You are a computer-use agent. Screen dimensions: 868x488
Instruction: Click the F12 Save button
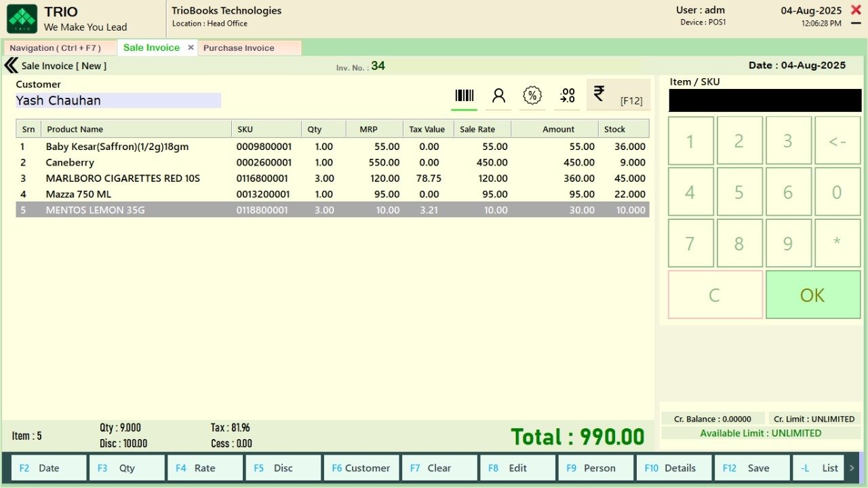(x=751, y=468)
